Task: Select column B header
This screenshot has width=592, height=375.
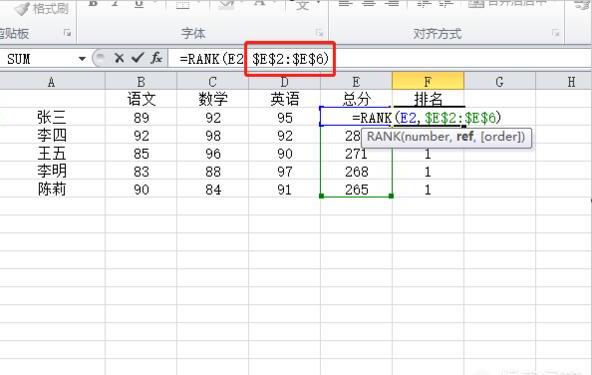Action: (x=141, y=82)
